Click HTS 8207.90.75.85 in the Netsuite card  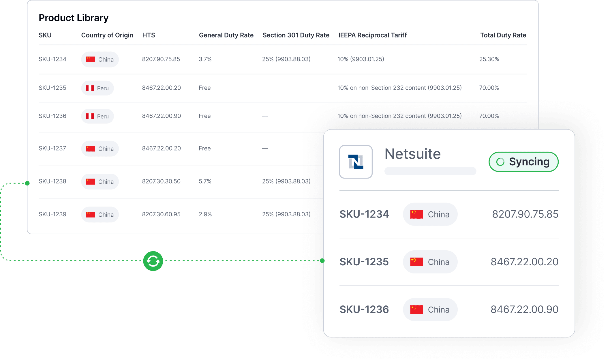click(x=525, y=214)
